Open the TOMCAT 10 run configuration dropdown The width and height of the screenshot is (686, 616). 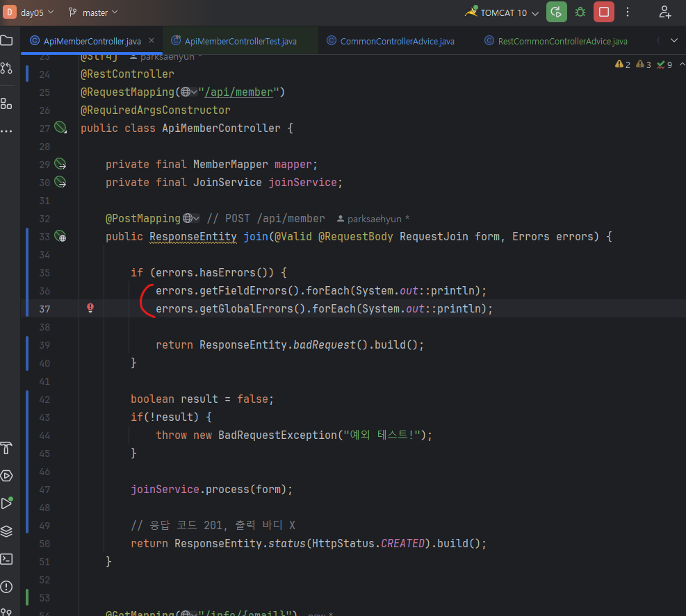point(502,13)
